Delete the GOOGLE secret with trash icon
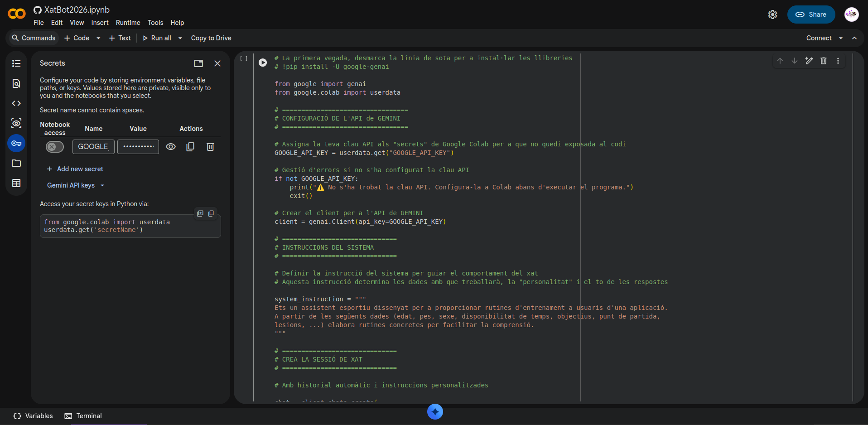The width and height of the screenshot is (868, 425). (x=210, y=147)
